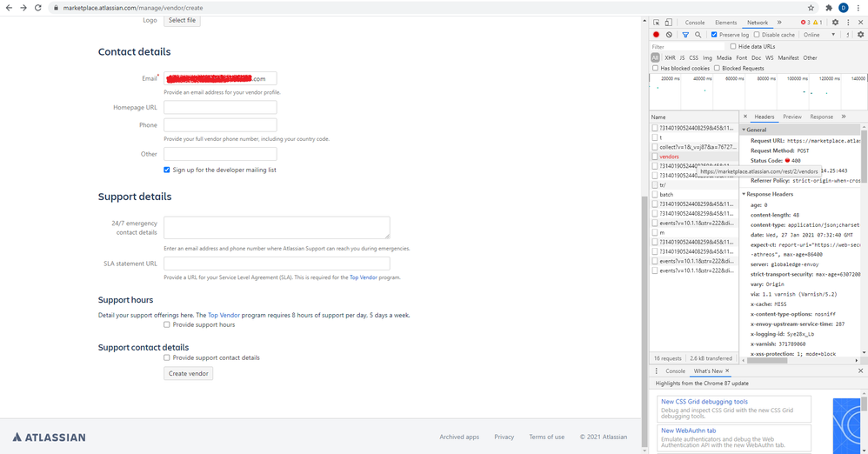Clear the network log
This screenshot has width=868, height=454.
pyautogui.click(x=669, y=35)
